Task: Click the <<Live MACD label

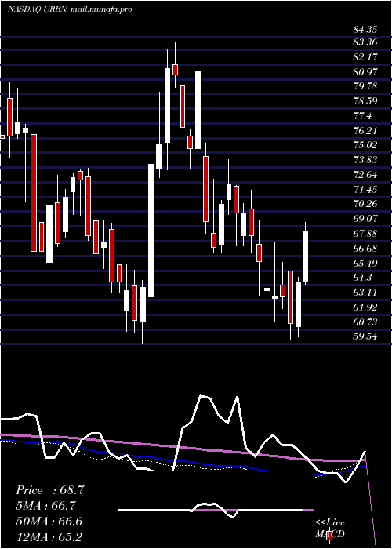Action: coord(330,529)
